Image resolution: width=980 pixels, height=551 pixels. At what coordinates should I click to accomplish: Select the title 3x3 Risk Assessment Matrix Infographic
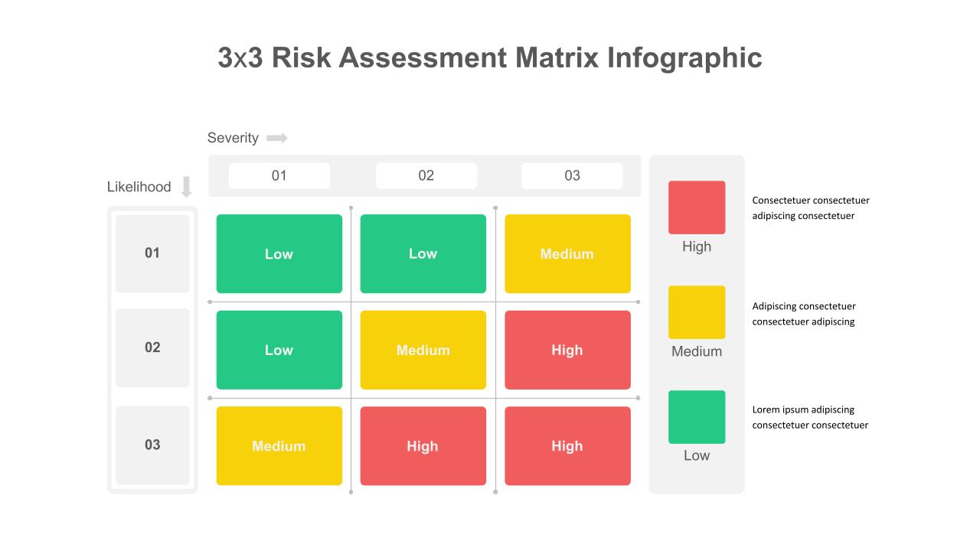click(490, 57)
